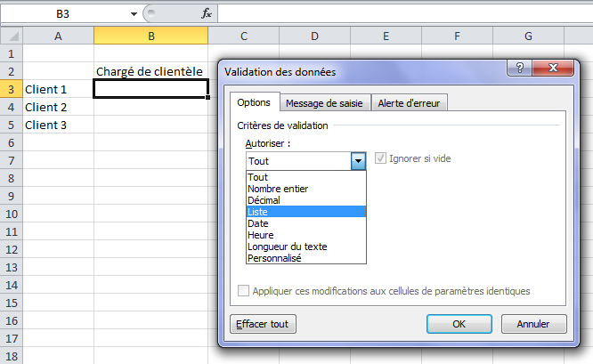Open the Alerte d'erreur tab

click(409, 103)
